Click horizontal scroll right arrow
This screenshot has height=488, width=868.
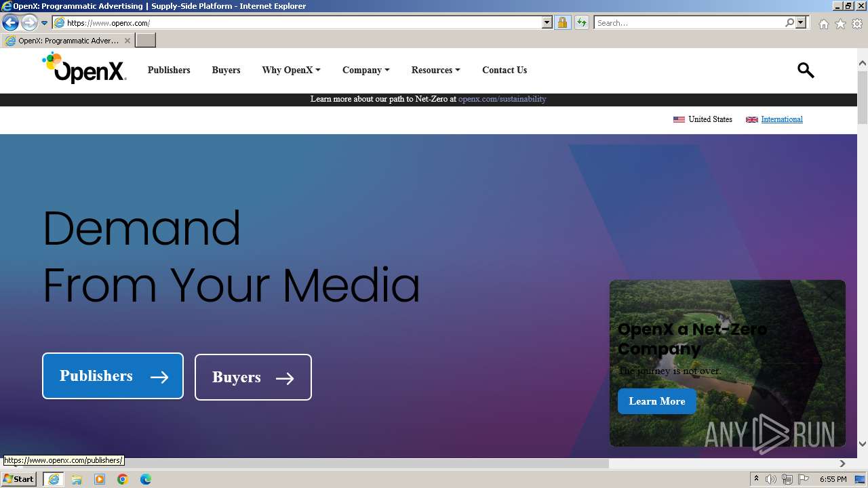tap(842, 464)
